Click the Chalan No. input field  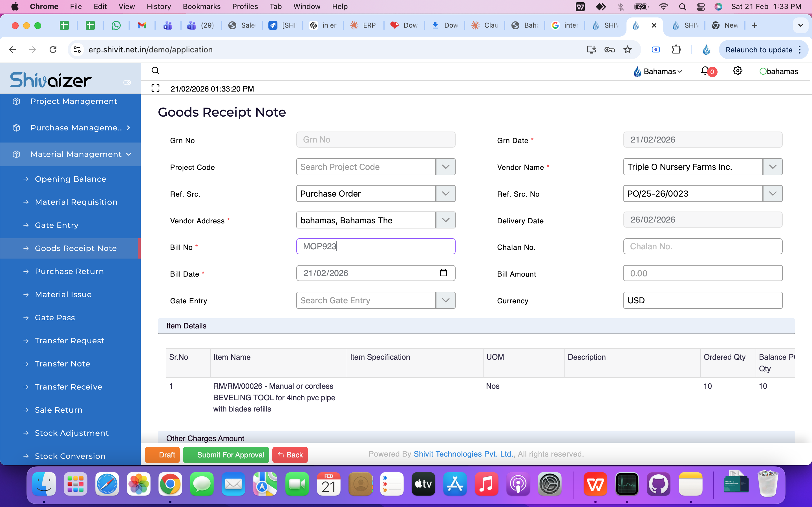click(702, 246)
